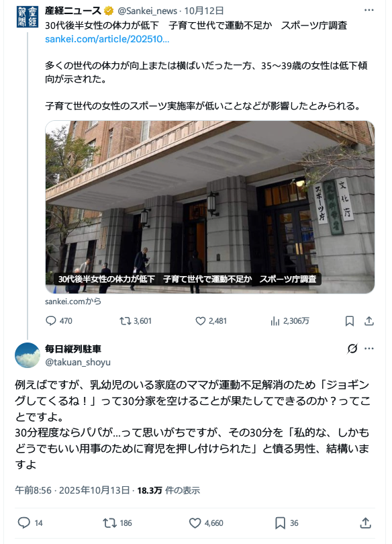The width and height of the screenshot is (392, 544).
Task: Repost the Sankei tweet with 3,601 reposts
Action: click(x=136, y=321)
